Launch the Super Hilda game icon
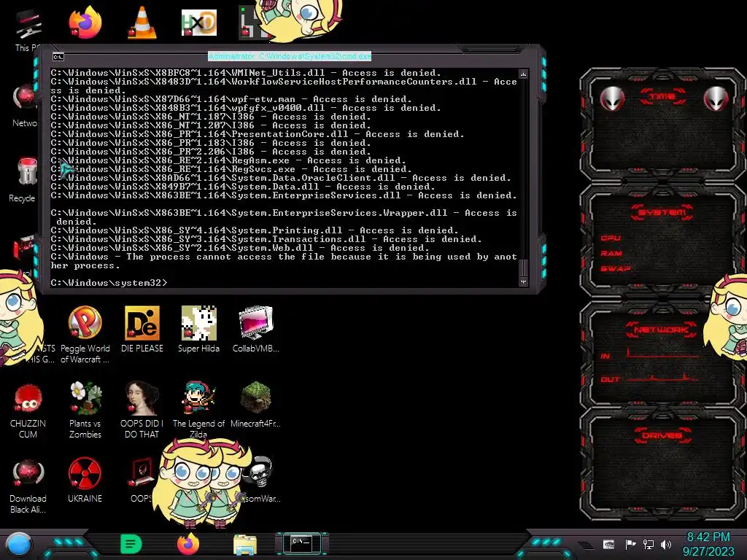 point(198,330)
